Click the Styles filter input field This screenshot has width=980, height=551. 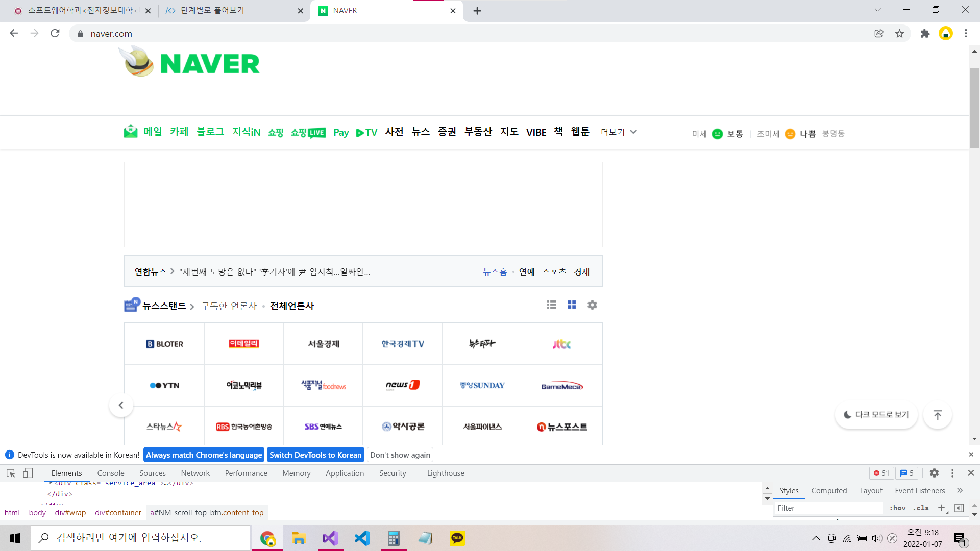pyautogui.click(x=828, y=508)
